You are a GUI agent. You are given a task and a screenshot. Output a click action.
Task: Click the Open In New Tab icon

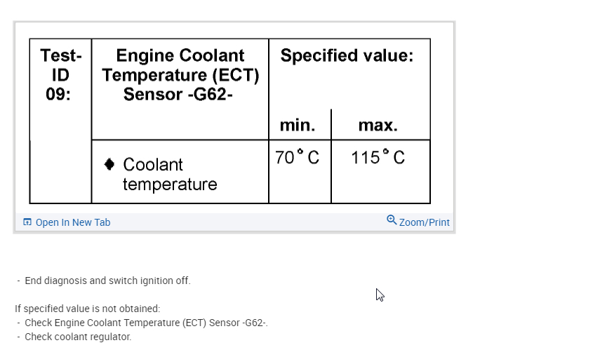click(x=27, y=222)
